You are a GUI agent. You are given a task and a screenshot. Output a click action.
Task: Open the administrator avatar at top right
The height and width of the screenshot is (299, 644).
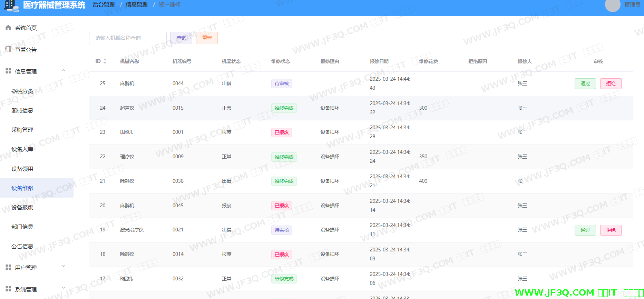click(612, 5)
